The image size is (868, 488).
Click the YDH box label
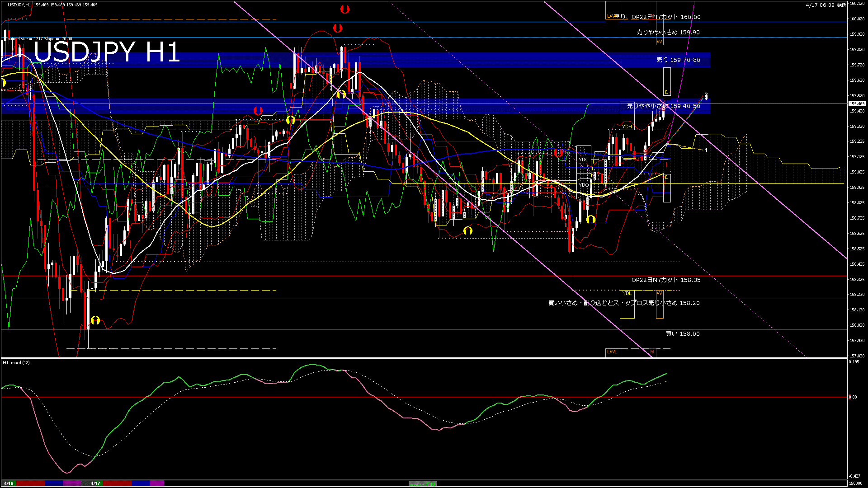tap(627, 127)
